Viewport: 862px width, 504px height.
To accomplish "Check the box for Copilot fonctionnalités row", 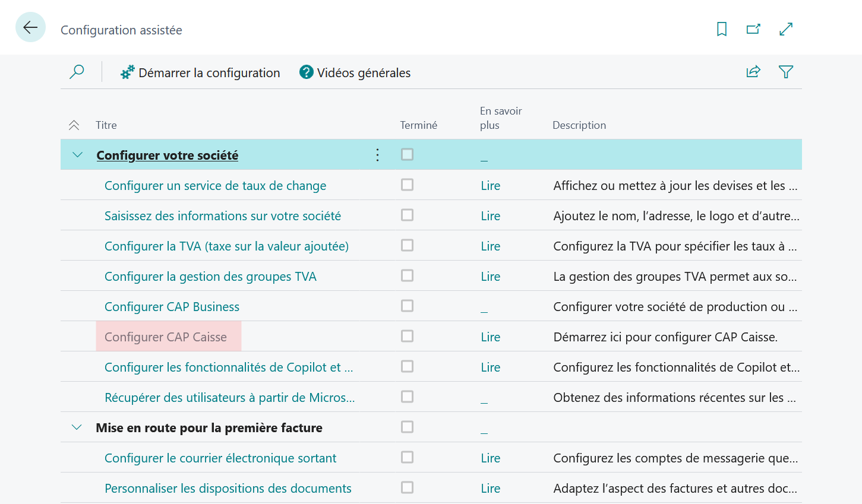I will [407, 366].
